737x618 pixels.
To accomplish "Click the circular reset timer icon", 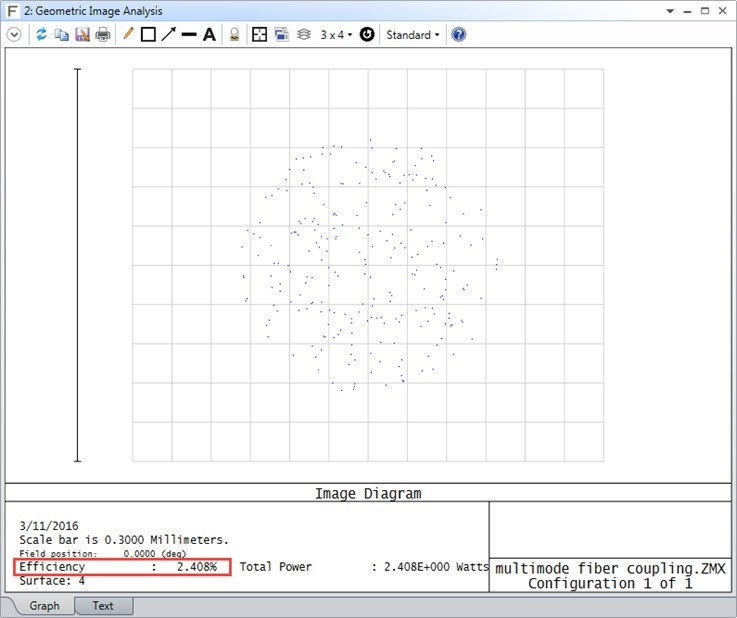I will click(367, 35).
